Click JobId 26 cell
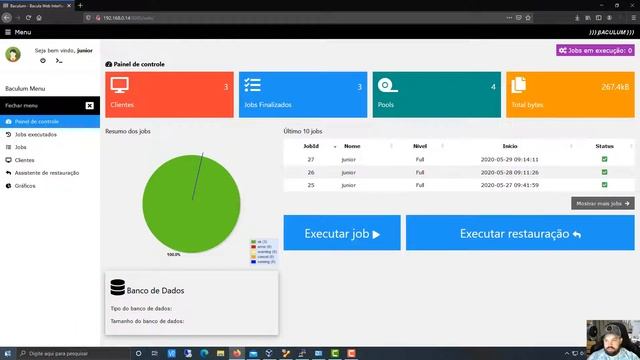The width and height of the screenshot is (640, 360). 311,173
